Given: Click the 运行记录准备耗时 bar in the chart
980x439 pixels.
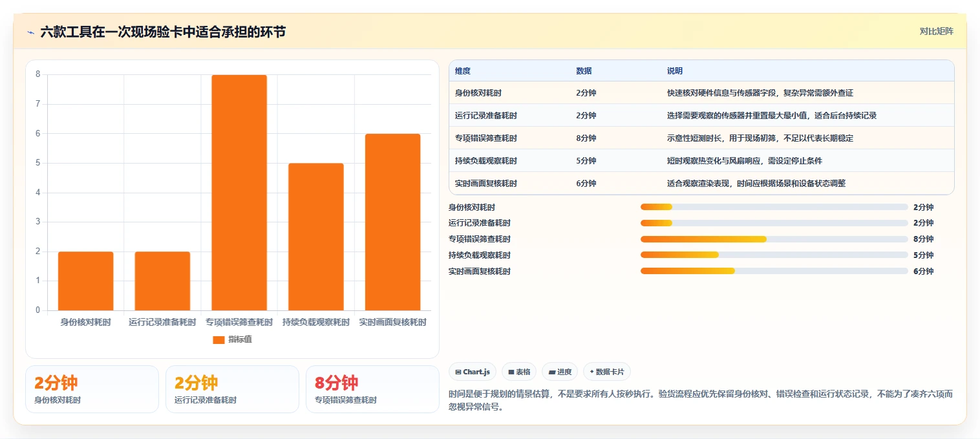Looking at the screenshot, I should (162, 281).
